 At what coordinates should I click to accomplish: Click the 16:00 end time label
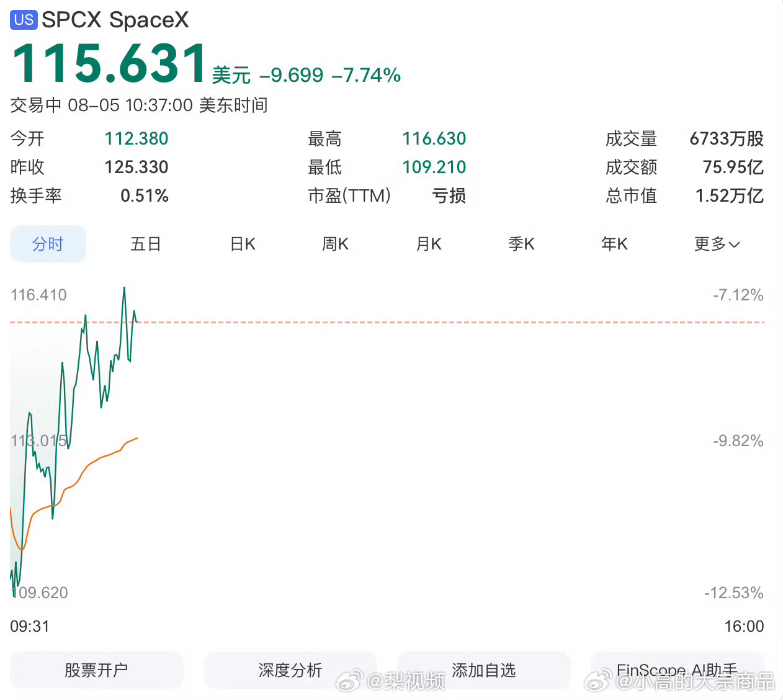point(745,626)
